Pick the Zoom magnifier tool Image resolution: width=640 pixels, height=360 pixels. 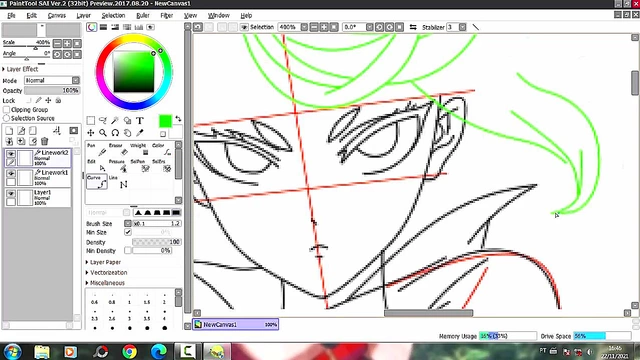(x=103, y=133)
